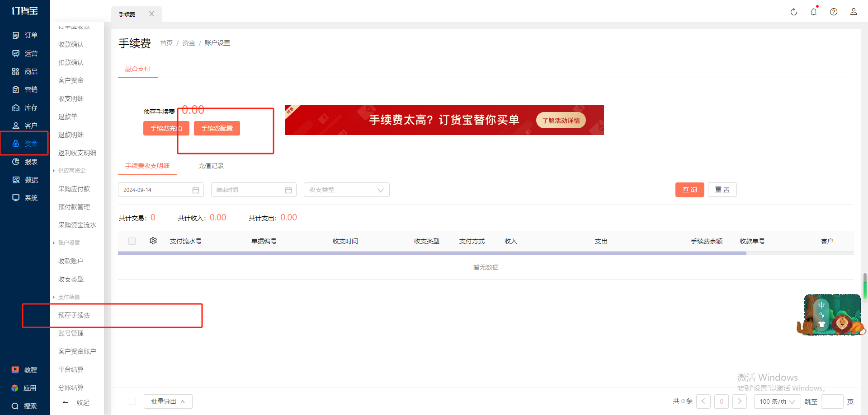Image resolution: width=868 pixels, height=415 pixels.
Task: Click the 手续费配置 button
Action: point(217,128)
